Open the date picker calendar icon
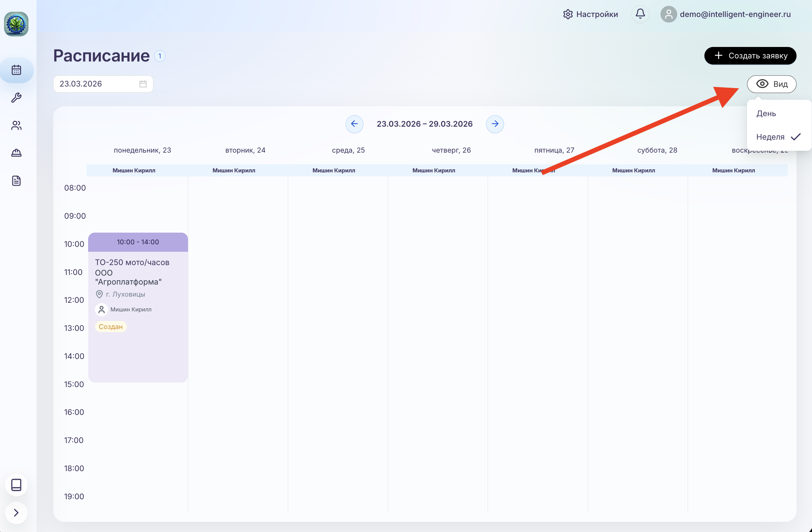The width and height of the screenshot is (812, 532). (143, 84)
